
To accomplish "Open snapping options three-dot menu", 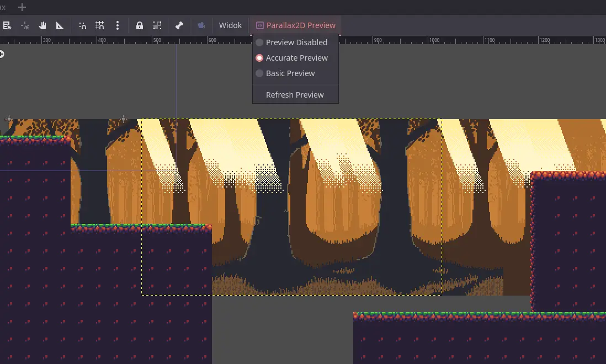I will [x=118, y=25].
